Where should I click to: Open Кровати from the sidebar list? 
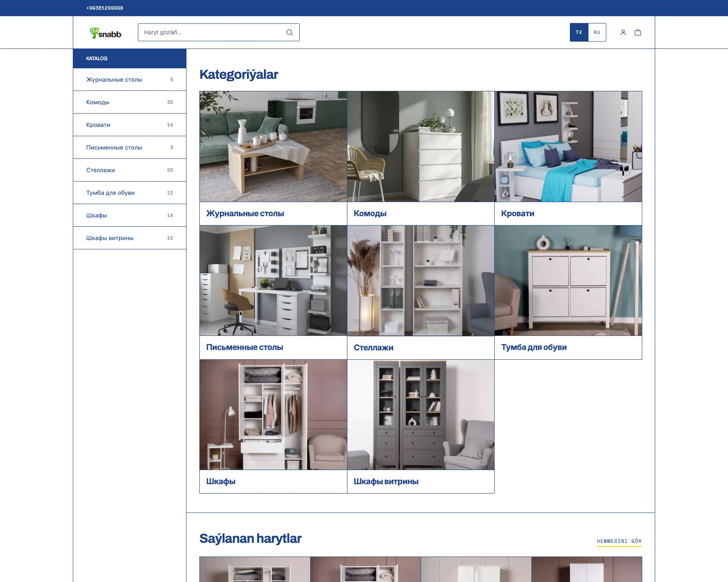point(129,125)
